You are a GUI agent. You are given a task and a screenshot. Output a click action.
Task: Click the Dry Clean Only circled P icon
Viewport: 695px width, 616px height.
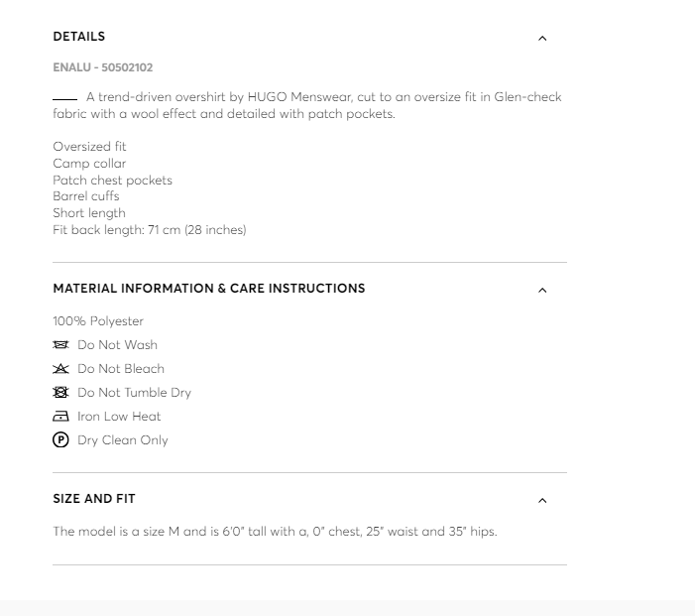pos(60,440)
